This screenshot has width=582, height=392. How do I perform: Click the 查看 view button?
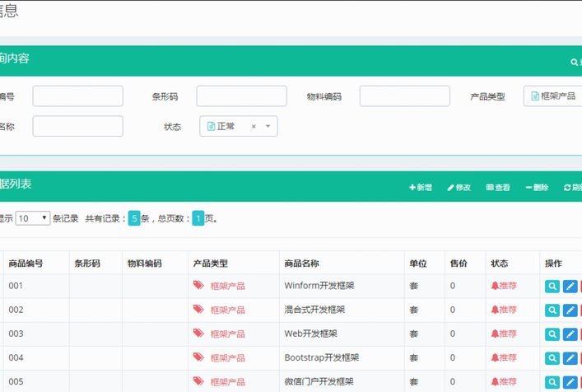tap(498, 188)
